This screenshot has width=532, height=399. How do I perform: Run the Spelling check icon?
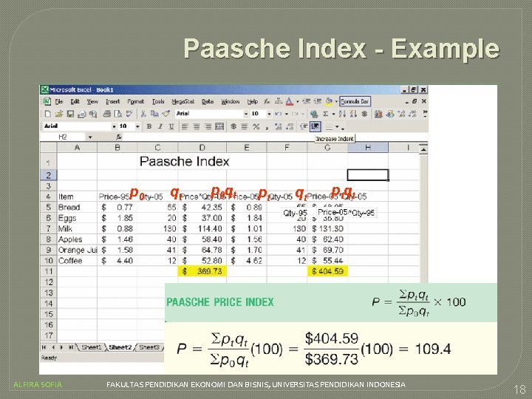(x=129, y=114)
